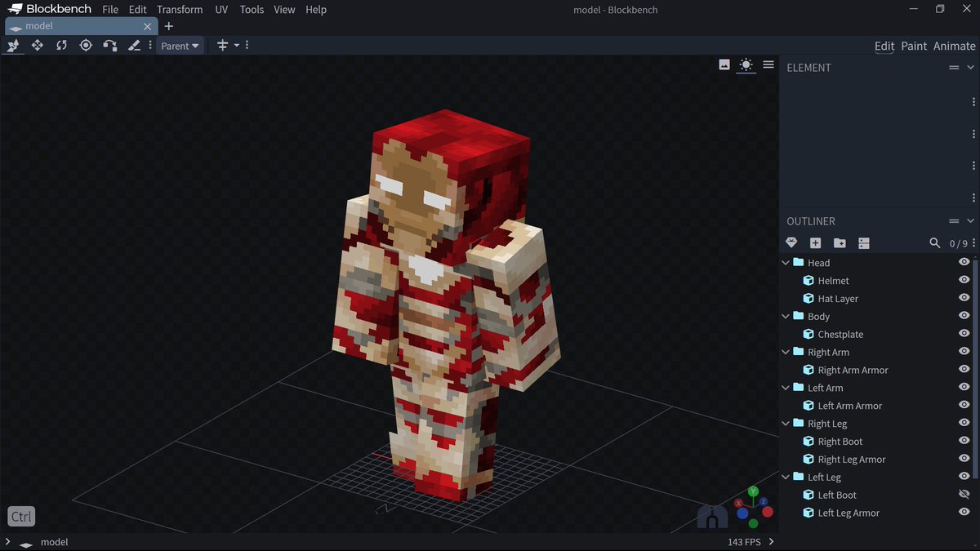Switch to Paint mode
The height and width of the screenshot is (551, 980).
click(x=914, y=46)
